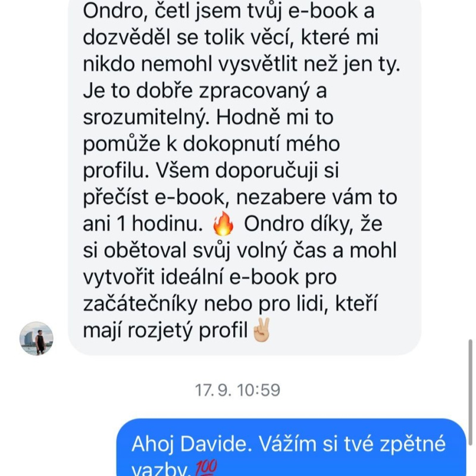Click the text 'Ondro díky, že'
Screen dimensions: 476x476
click(313, 224)
